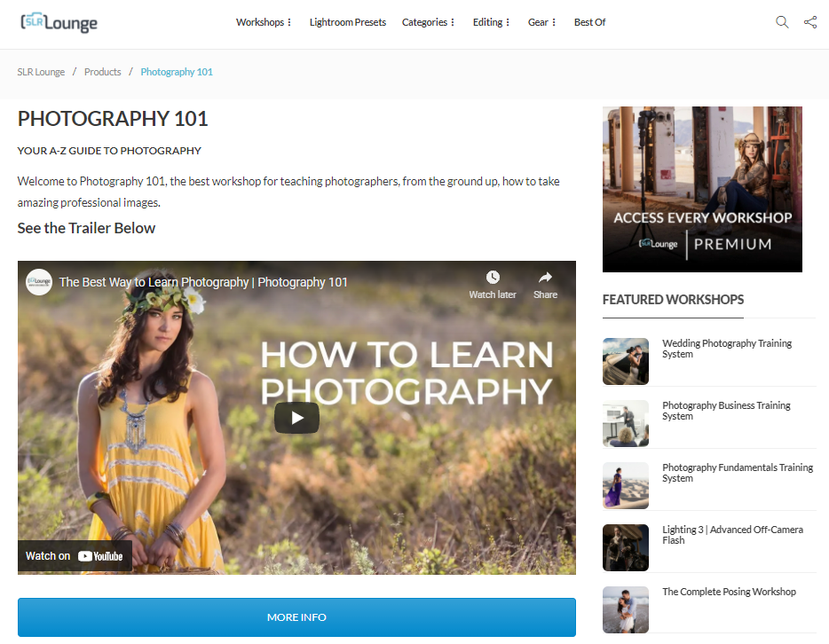Click the PHOTOGRAPHY 101 page heading
Viewport: 829px width, 644px height.
click(x=113, y=119)
